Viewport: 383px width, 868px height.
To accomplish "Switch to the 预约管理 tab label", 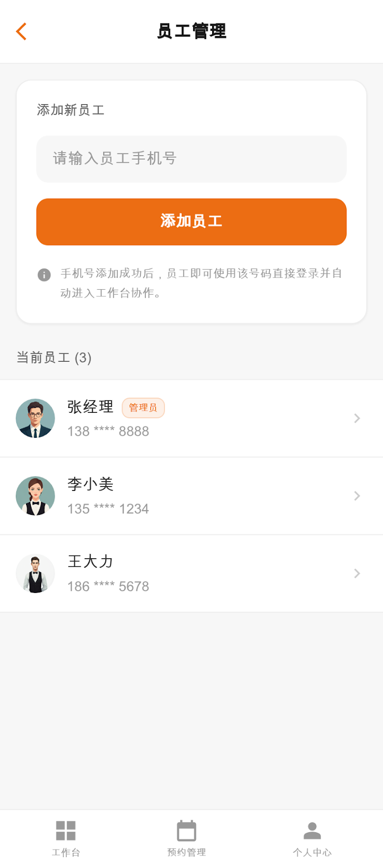I will [187, 852].
